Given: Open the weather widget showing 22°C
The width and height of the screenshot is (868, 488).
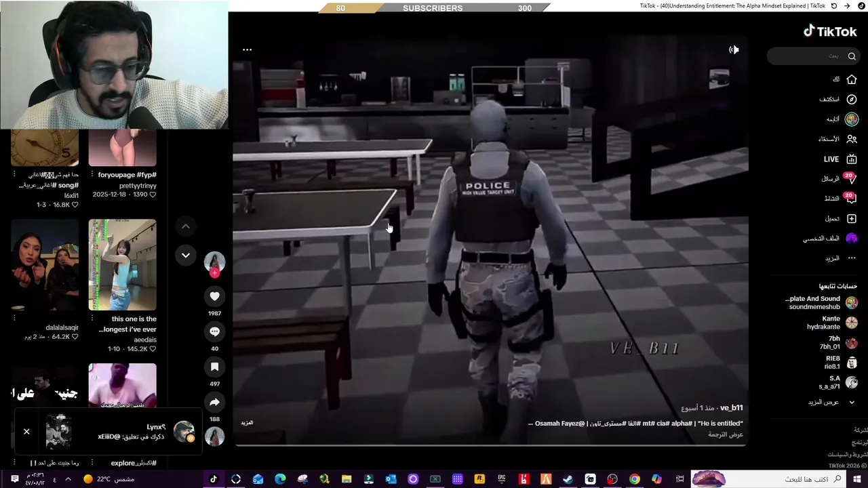Looking at the screenshot, I should [108, 479].
